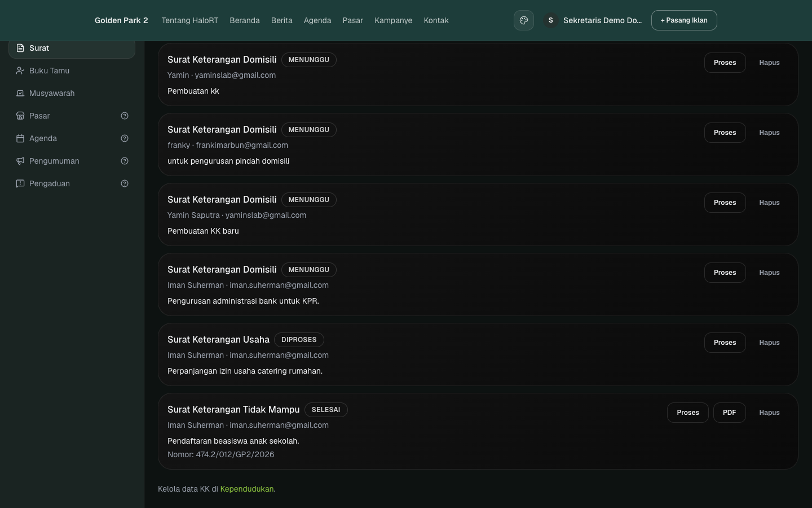The width and height of the screenshot is (812, 508).
Task: Open Agenda in the left sidebar
Action: [72, 138]
